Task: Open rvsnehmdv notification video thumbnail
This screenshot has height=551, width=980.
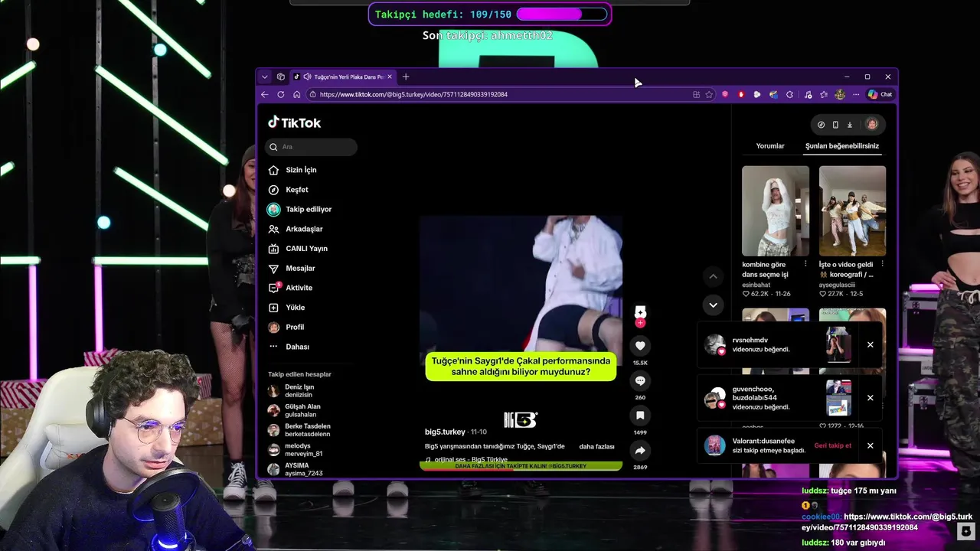Action: pos(838,345)
